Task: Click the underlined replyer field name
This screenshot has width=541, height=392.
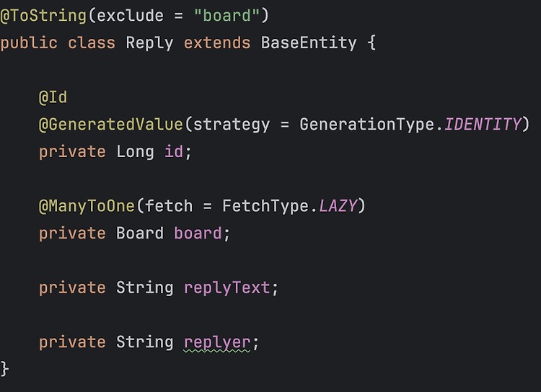Action: coord(217,342)
